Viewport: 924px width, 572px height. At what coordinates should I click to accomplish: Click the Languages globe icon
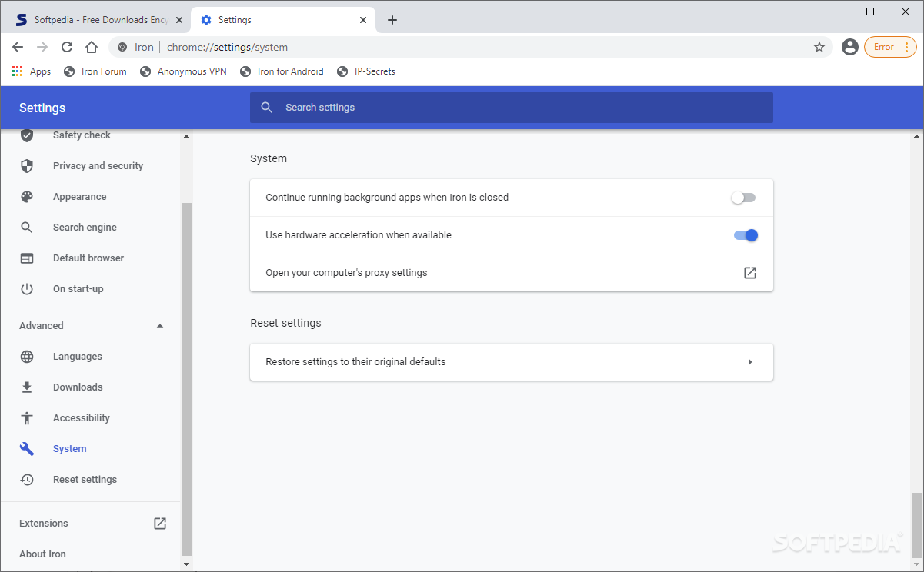pos(27,357)
